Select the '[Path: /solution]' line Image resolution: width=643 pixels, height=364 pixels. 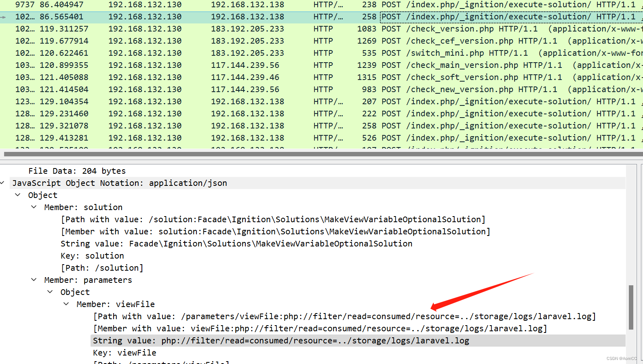coord(102,268)
